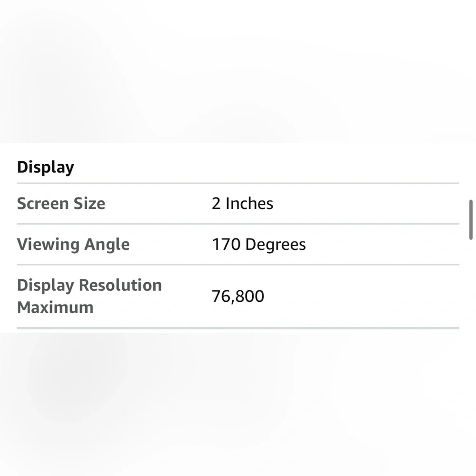The width and height of the screenshot is (476, 476).
Task: Click the Viewing Angle table row
Action: (238, 244)
